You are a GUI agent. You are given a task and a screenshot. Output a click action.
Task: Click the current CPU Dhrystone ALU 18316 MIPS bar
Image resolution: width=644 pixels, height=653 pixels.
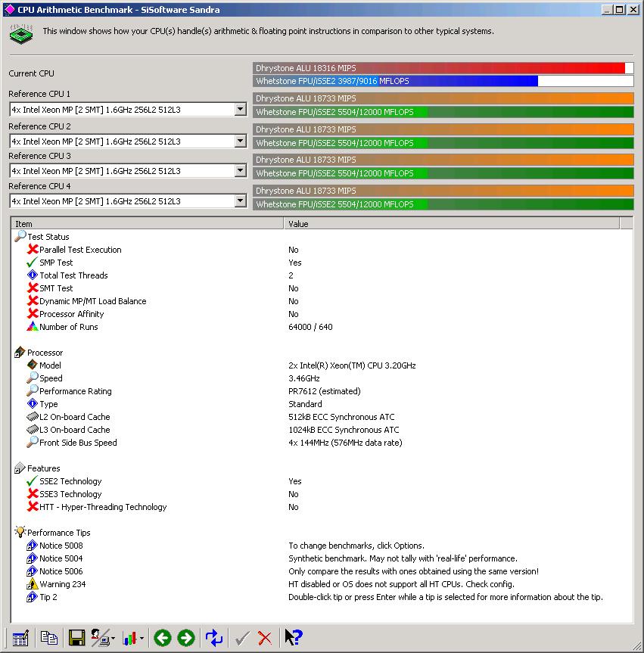click(443, 68)
